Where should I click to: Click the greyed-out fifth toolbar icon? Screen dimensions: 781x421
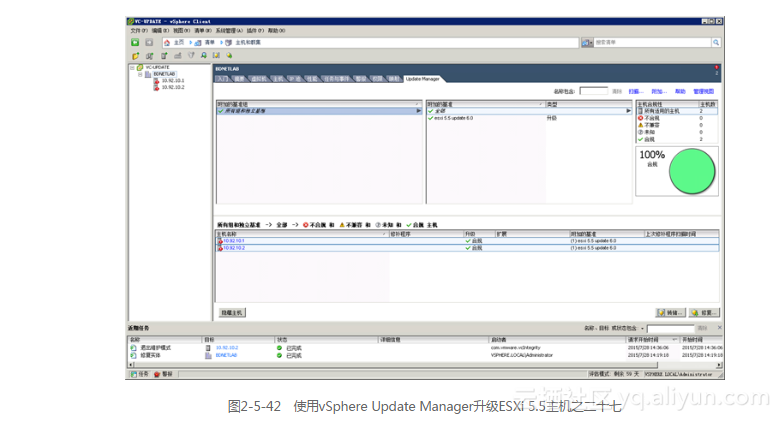(x=191, y=56)
